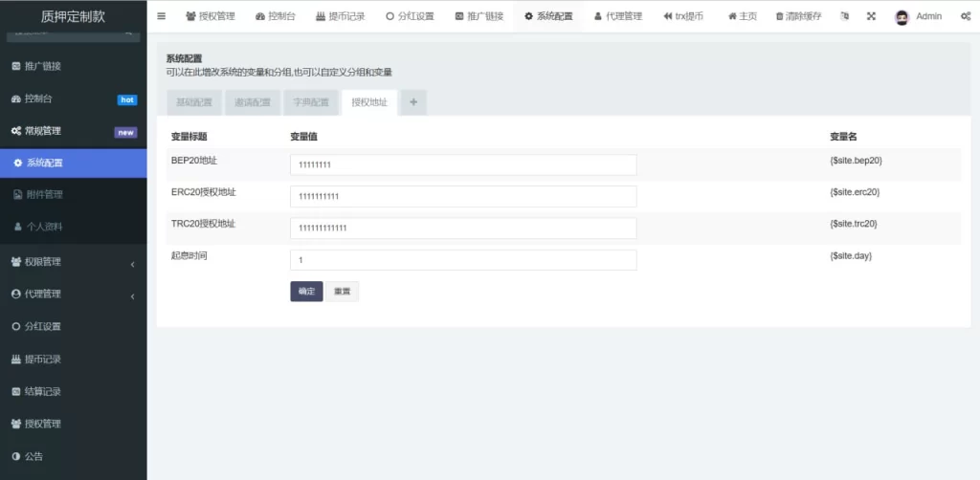Click 清除缓存 to clear cache
980x480 pixels.
[798, 16]
